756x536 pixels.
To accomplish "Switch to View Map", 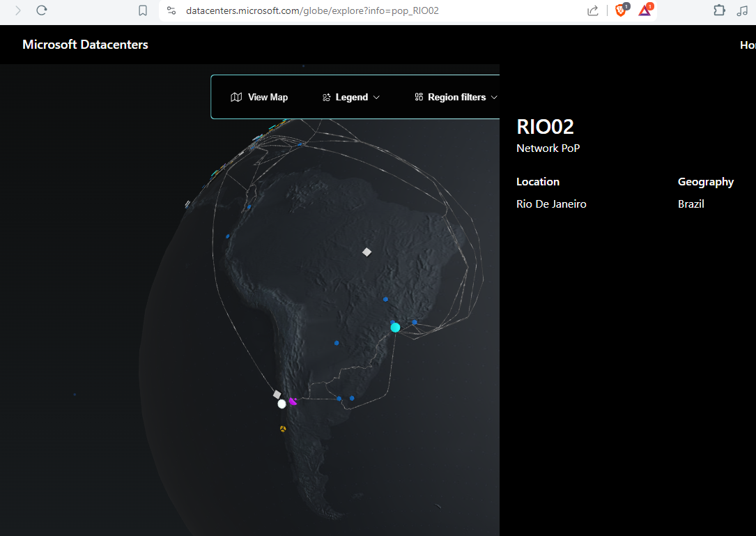I will pos(259,97).
